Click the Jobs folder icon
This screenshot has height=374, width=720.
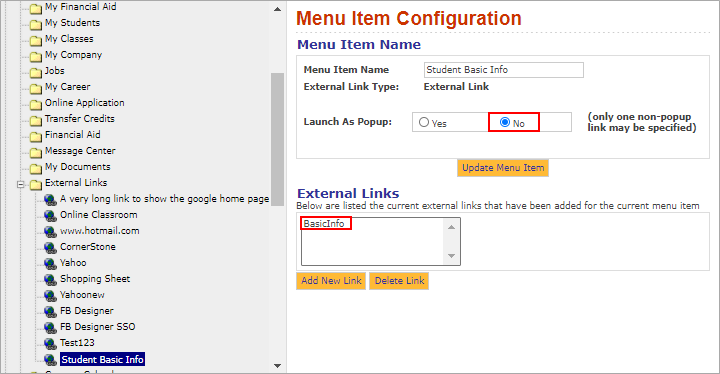click(35, 73)
